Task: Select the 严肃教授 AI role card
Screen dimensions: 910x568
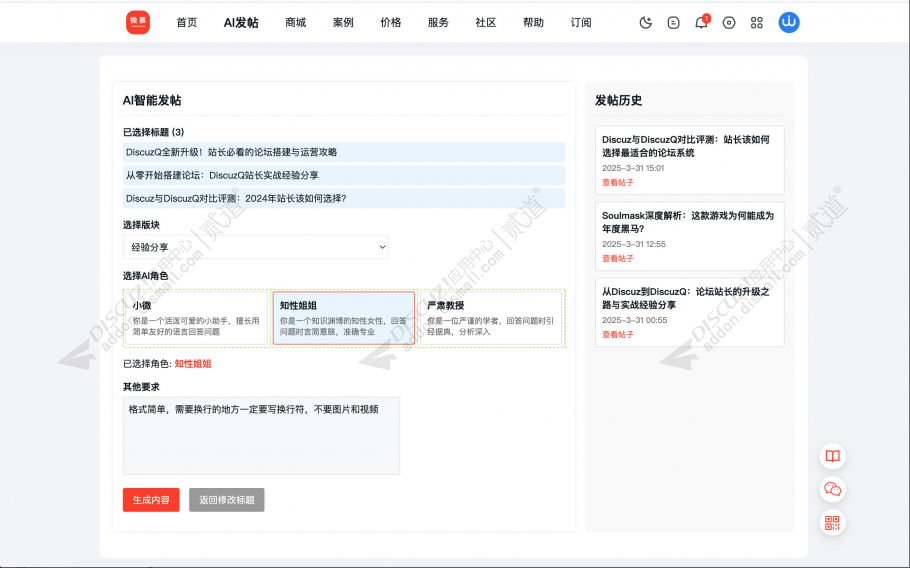Action: click(x=491, y=318)
